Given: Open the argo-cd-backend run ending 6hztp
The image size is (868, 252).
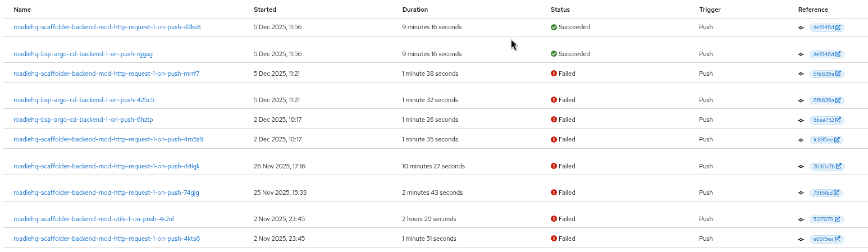Looking at the screenshot, I should [x=83, y=120].
